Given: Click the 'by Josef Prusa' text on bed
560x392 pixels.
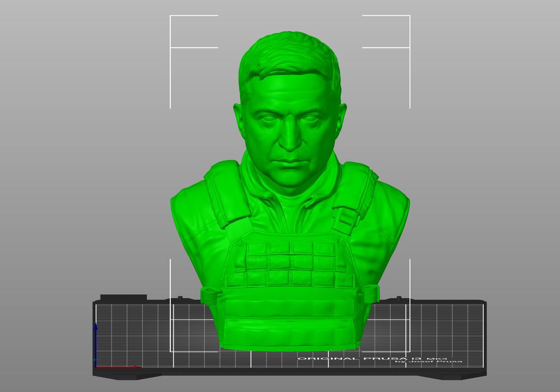Looking at the screenshot, I should pyautogui.click(x=429, y=362).
